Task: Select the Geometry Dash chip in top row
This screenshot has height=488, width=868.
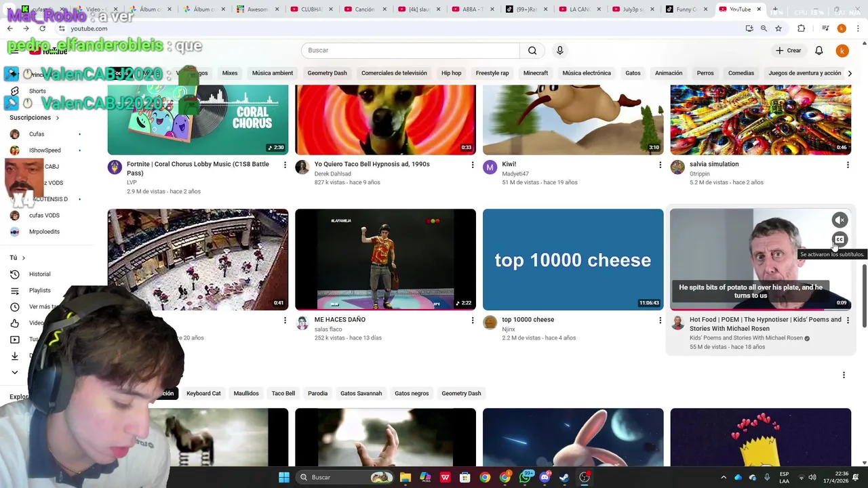Action: [327, 73]
